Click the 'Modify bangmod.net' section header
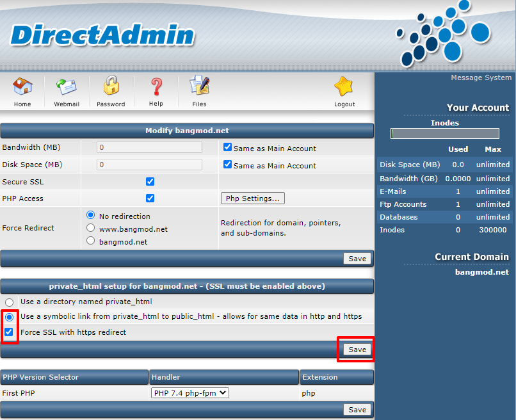This screenshot has width=516, height=420. click(x=187, y=131)
